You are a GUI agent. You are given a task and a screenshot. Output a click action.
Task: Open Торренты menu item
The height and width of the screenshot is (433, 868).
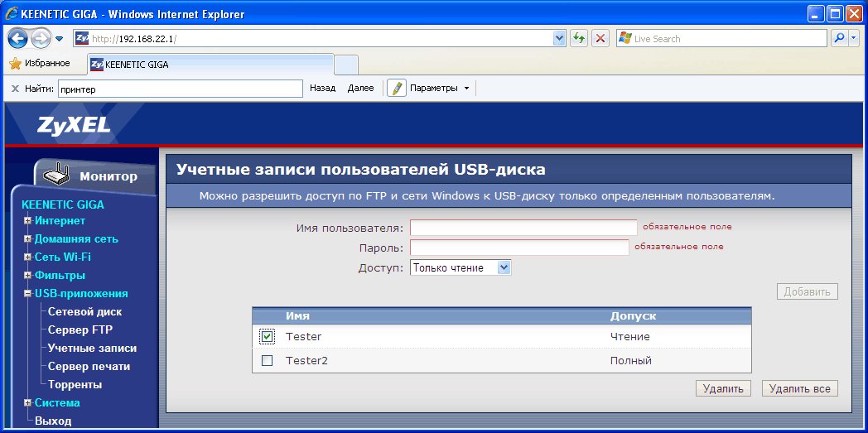point(75,384)
